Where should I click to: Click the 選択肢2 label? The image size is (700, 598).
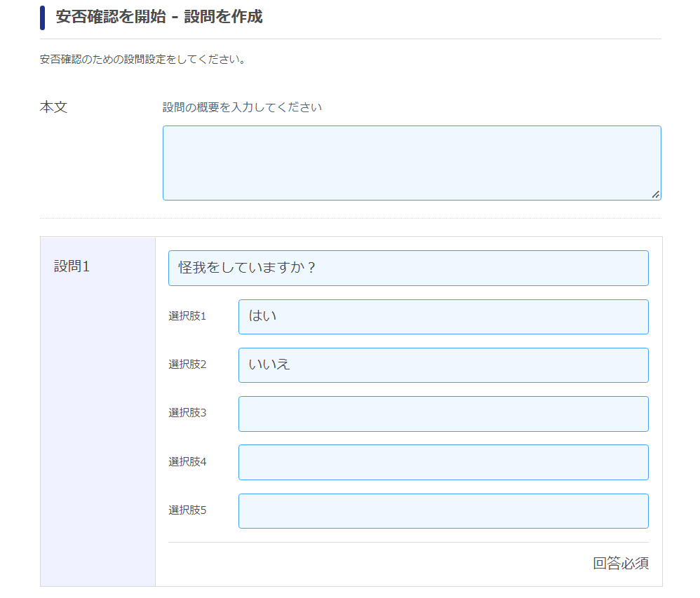coord(187,365)
